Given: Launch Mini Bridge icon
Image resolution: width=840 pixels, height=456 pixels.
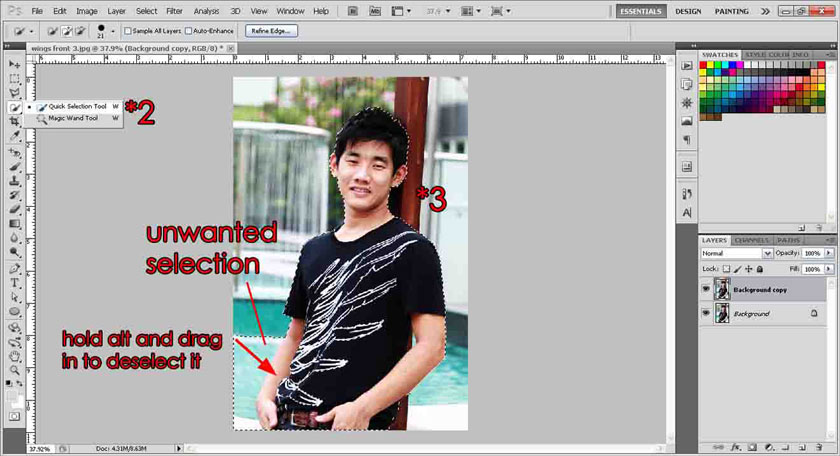Looking at the screenshot, I should tap(375, 11).
